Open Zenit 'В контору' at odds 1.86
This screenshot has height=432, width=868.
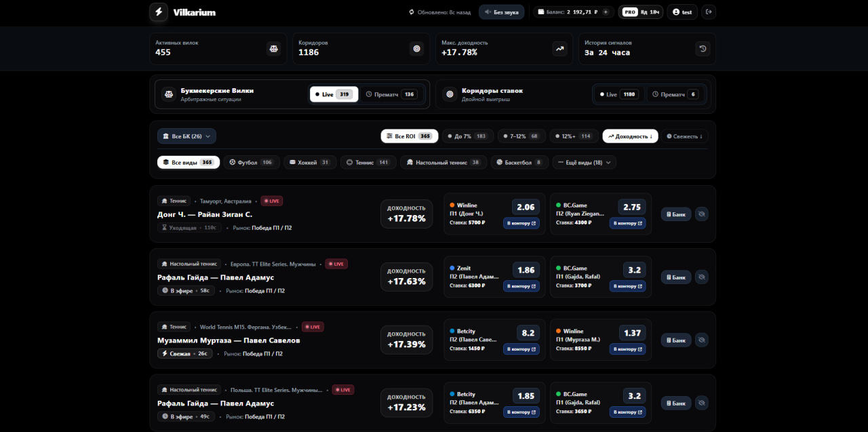pyautogui.click(x=521, y=286)
